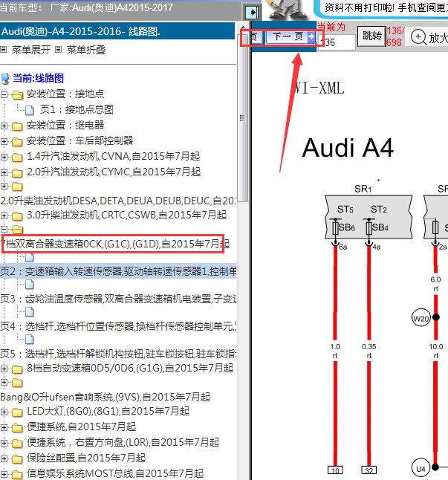The width and height of the screenshot is (448, 480).
Task: Click the page icon above 页3 entry
Action: [30, 285]
